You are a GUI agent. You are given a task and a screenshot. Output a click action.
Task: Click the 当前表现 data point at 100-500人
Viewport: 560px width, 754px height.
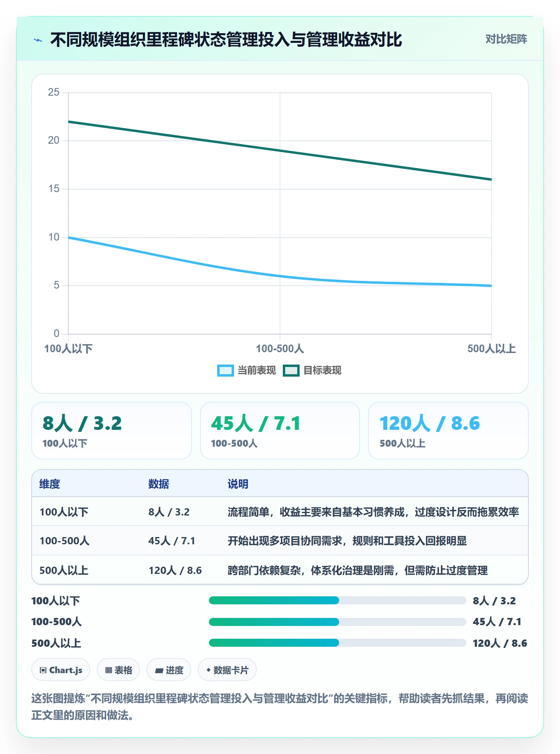(280, 276)
